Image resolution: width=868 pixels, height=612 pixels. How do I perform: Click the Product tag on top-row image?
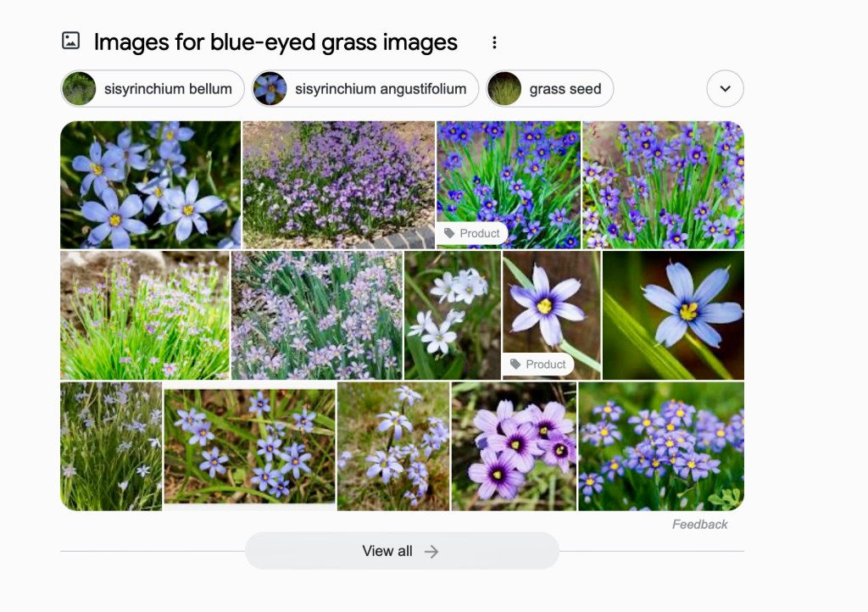[x=472, y=233]
